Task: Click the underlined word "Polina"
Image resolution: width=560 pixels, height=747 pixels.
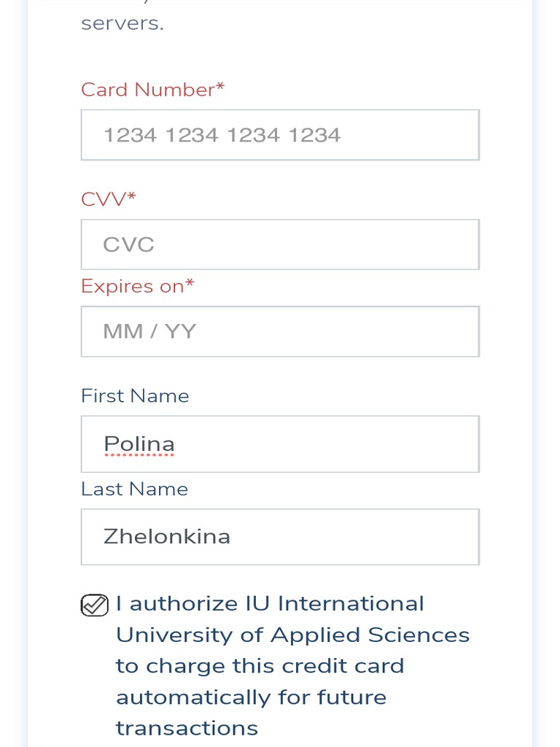Action: tap(139, 444)
